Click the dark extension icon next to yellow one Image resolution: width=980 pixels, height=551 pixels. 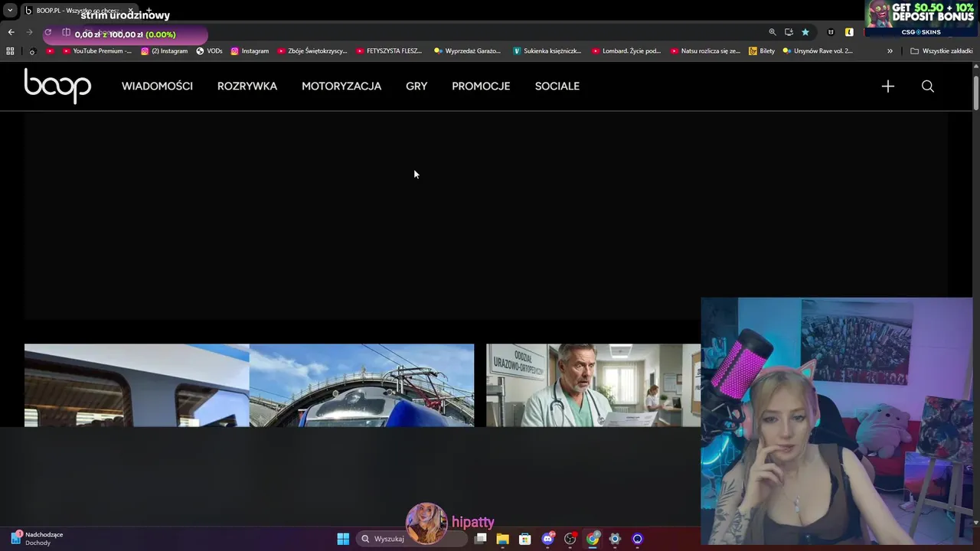831,32
